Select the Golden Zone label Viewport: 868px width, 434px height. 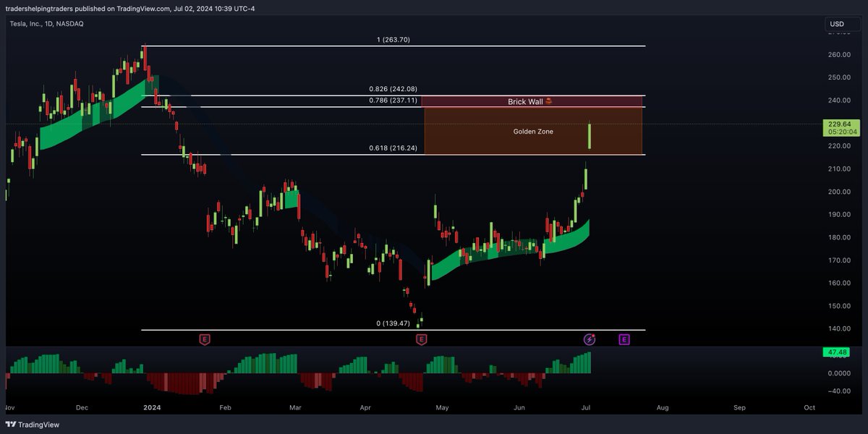click(x=533, y=132)
